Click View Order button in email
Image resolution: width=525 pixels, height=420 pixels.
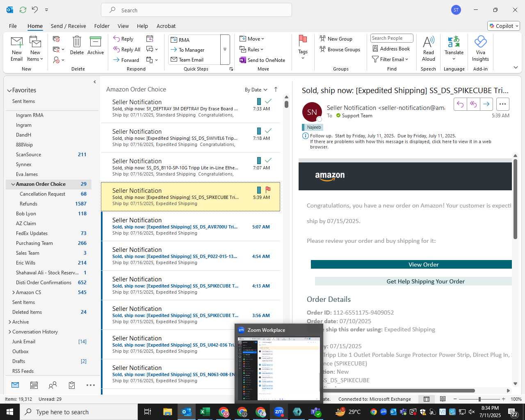click(411, 265)
